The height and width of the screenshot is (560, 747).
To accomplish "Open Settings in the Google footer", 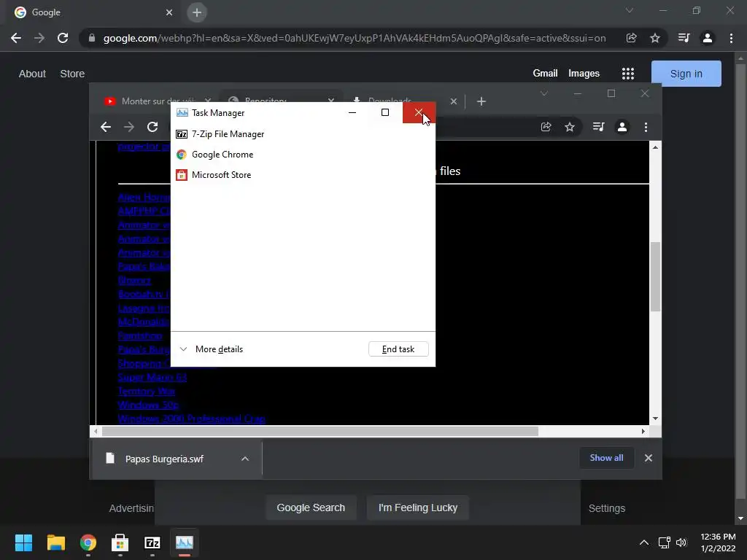I will [606, 508].
